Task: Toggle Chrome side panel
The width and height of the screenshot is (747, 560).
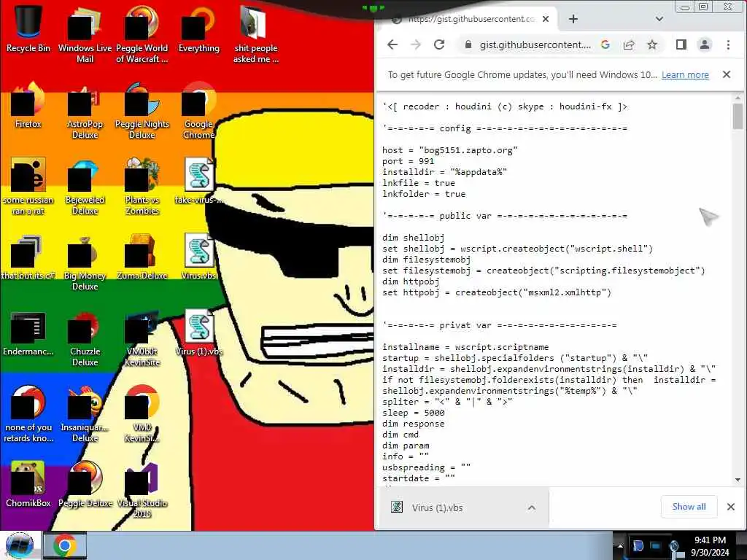Action: point(681,44)
